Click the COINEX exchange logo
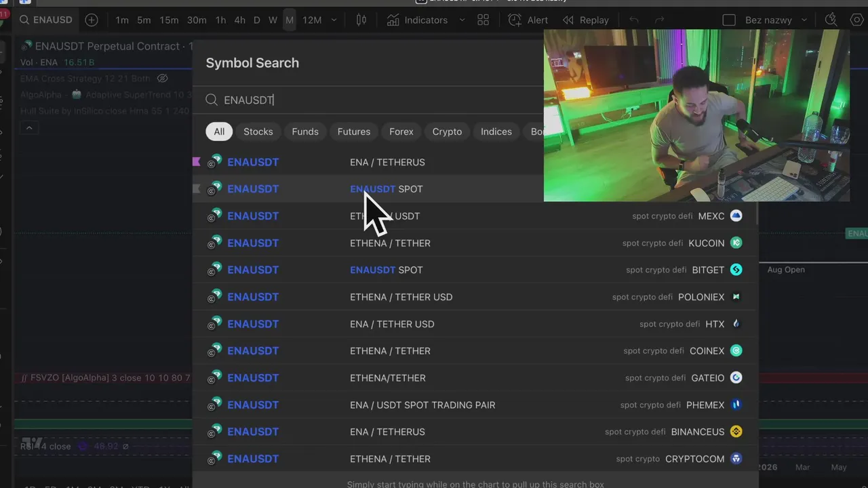868x488 pixels. click(736, 350)
